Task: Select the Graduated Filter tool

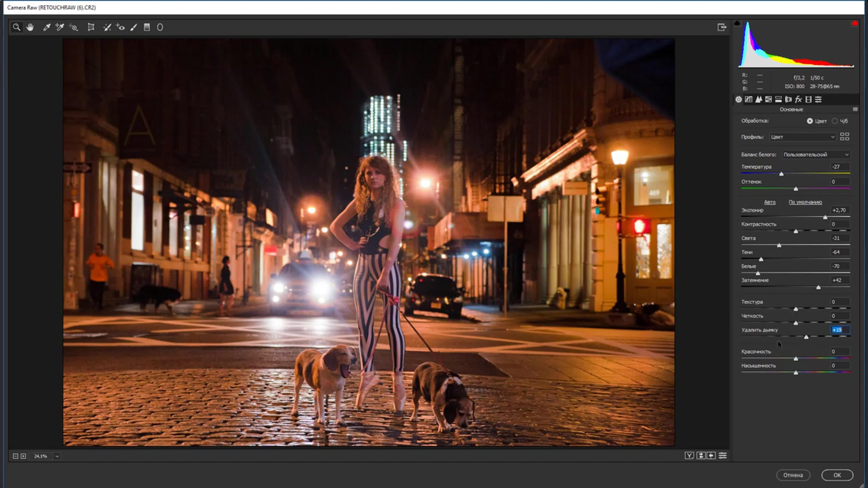Action: [x=147, y=27]
